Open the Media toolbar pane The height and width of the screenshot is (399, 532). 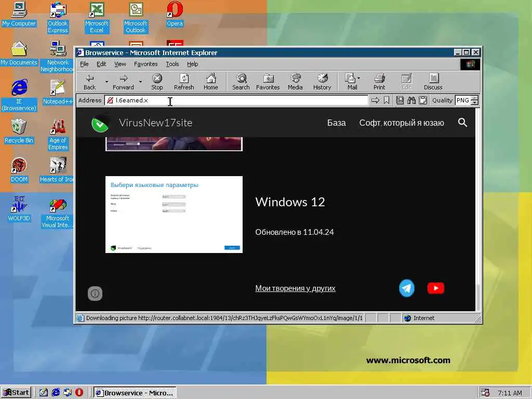click(295, 82)
